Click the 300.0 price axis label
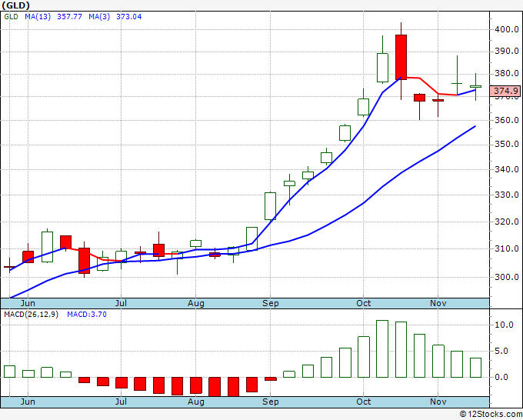This screenshot has height=420, width=523. 507,277
